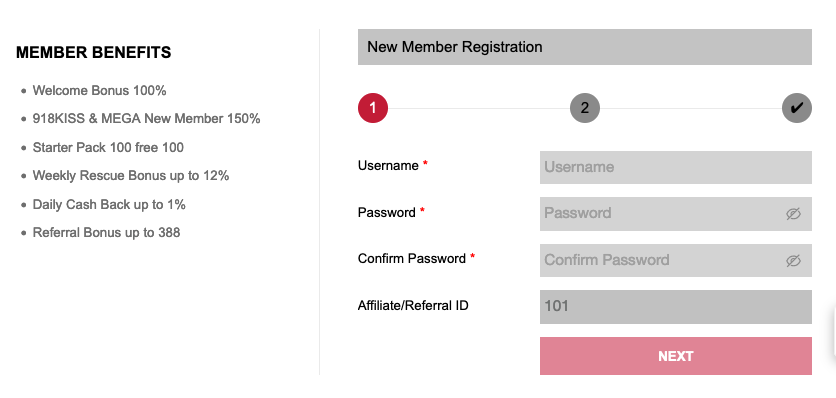Screen dimensions: 836x398
Task: Submit the form with the NEXT button
Action: pyautogui.click(x=676, y=356)
